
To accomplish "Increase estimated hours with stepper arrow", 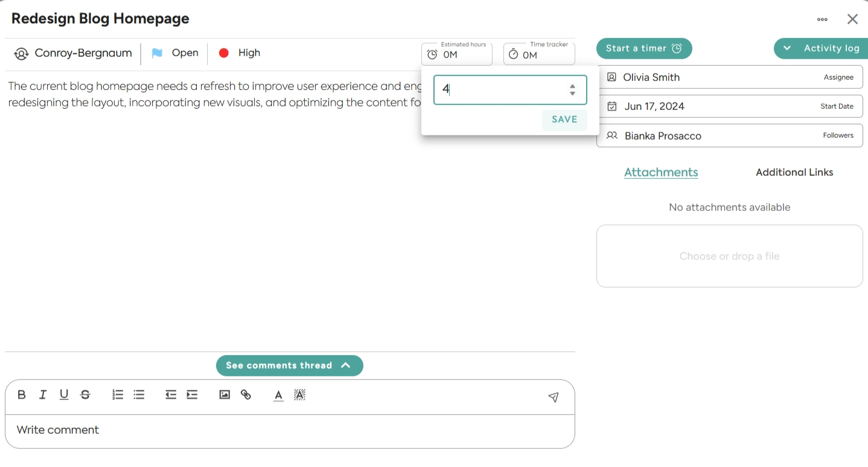I will point(572,86).
